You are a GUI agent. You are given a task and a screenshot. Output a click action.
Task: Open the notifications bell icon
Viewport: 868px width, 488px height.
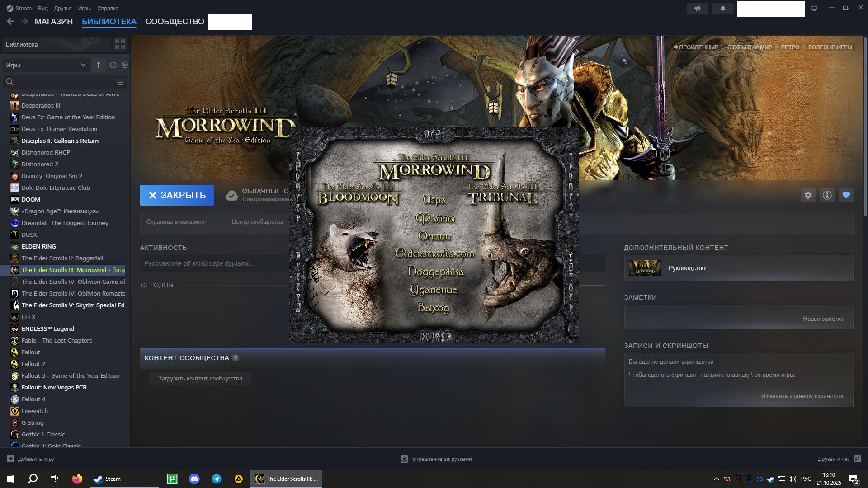(x=723, y=9)
